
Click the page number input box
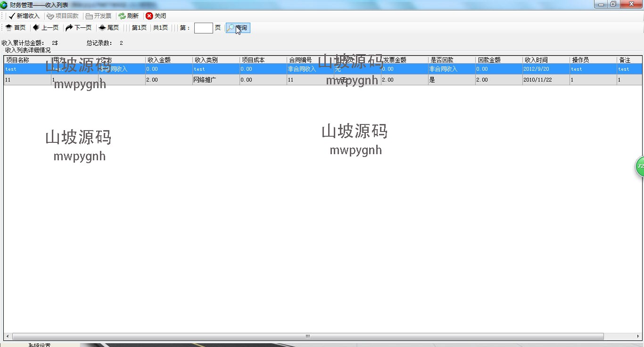pos(203,28)
